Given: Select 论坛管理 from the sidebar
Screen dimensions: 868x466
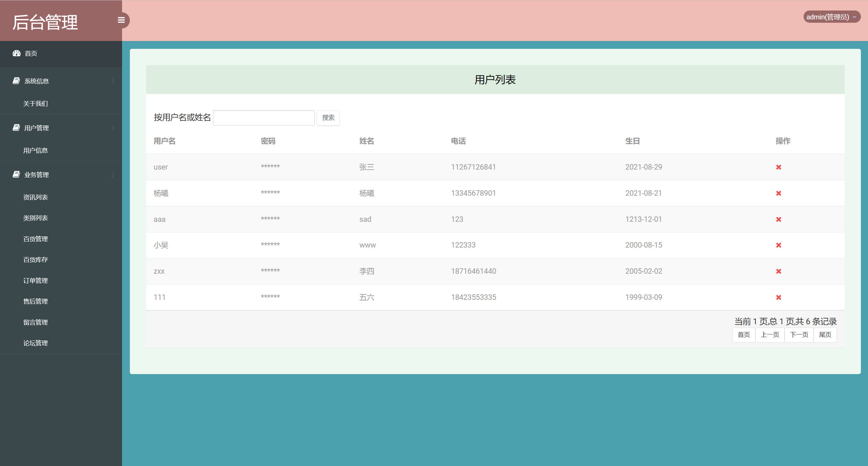Looking at the screenshot, I should click(35, 343).
